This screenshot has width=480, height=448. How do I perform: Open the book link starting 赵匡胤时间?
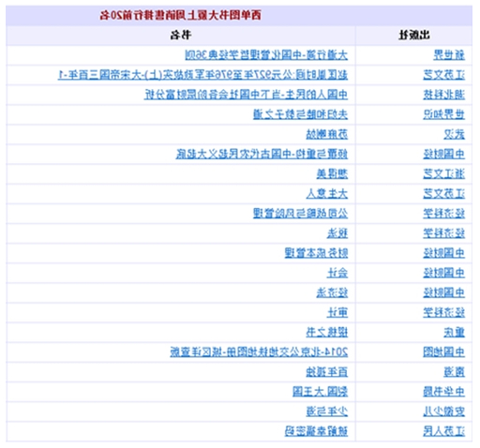coord(202,75)
